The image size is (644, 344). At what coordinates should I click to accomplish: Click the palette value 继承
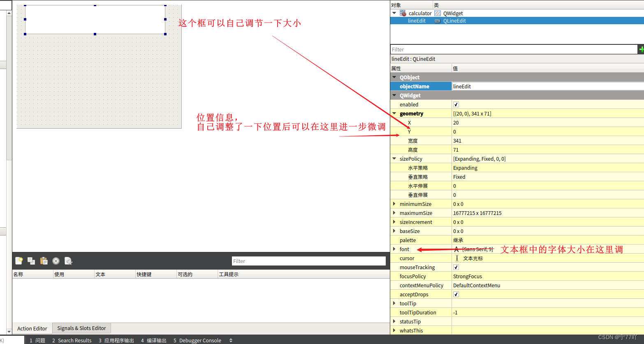(548, 240)
